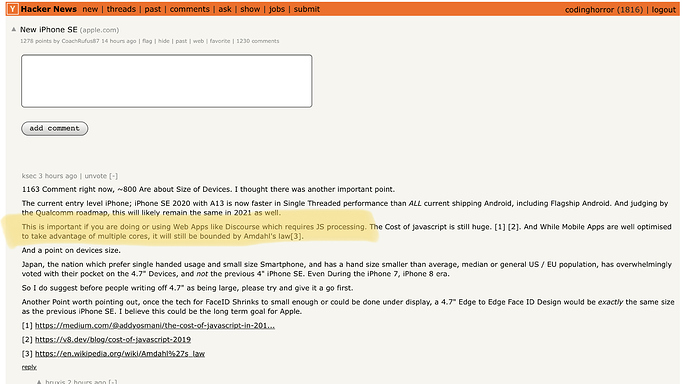This screenshot has height=384, width=690.
Task: Upvote the New iPhone SE story
Action: (x=14, y=29)
